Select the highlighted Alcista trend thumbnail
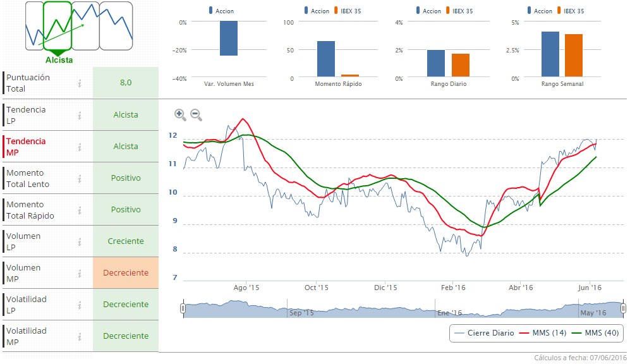This screenshot has height=364, width=630. (x=58, y=27)
